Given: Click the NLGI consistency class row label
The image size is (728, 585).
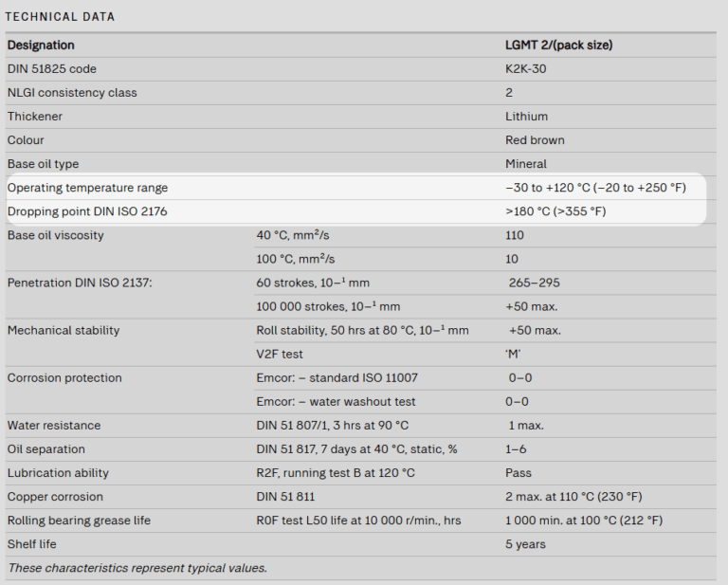Looking at the screenshot, I should coord(72,93).
